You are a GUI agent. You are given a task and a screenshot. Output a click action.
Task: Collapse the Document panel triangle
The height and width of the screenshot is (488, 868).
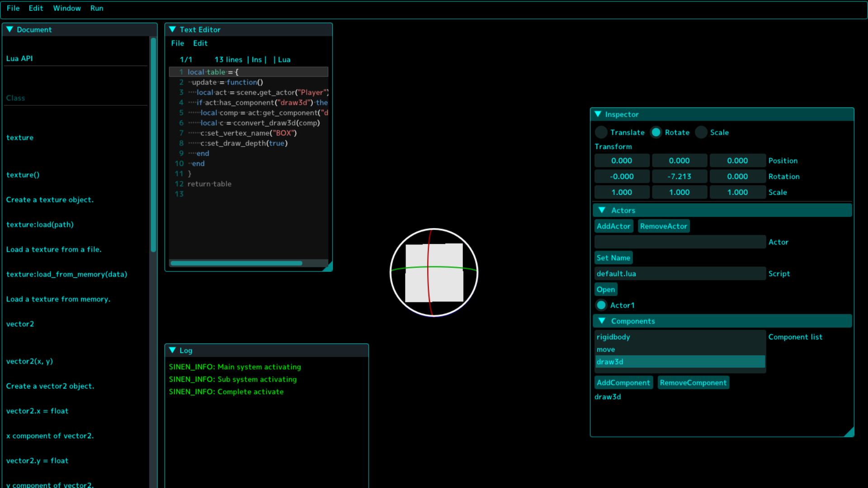point(9,29)
